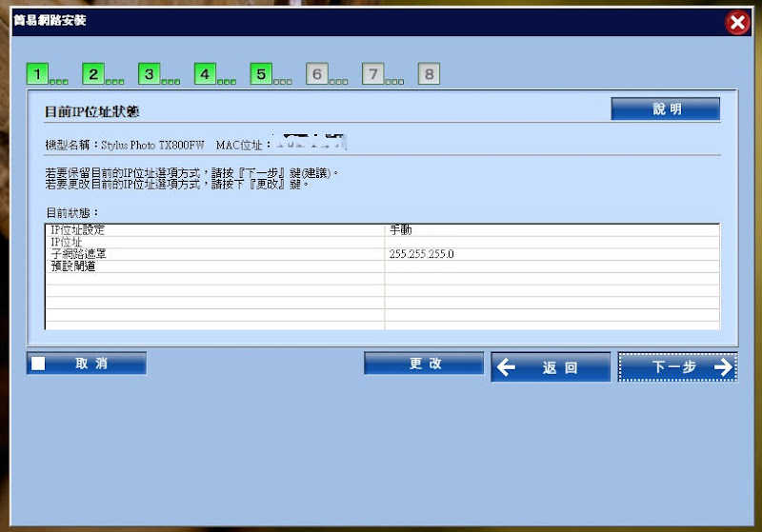
Task: Click greyed step 6 indicator icon
Action: pos(317,74)
